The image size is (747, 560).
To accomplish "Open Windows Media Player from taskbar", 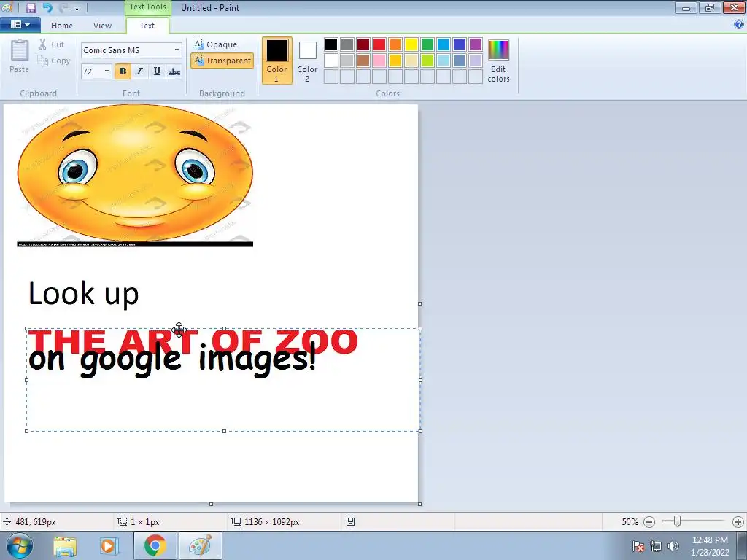I will (x=109, y=545).
